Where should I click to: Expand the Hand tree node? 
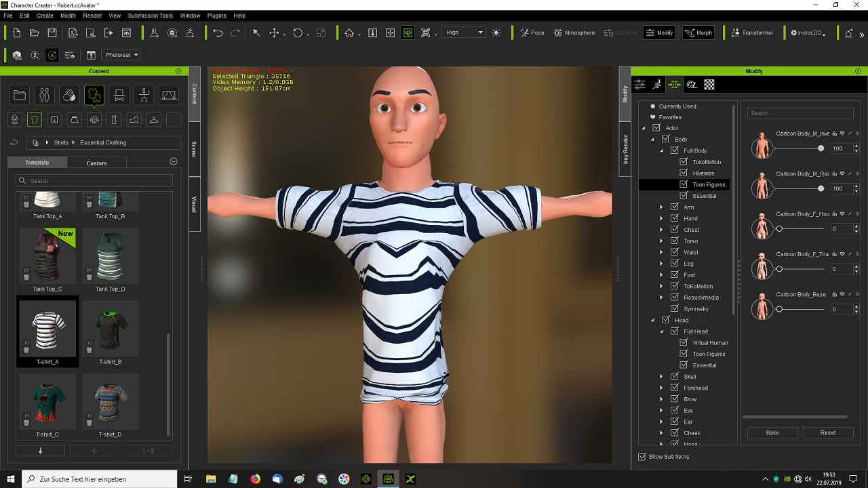(661, 218)
